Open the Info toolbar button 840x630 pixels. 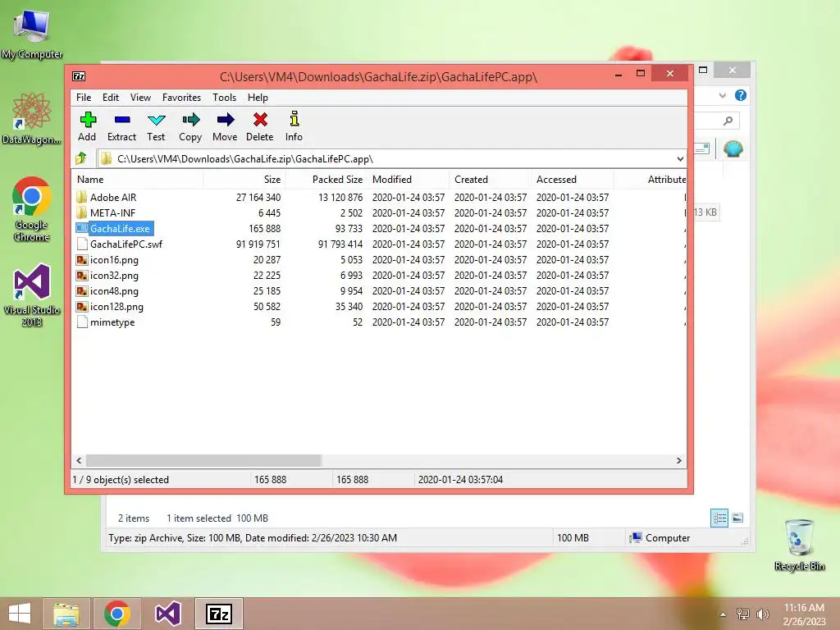click(x=294, y=127)
